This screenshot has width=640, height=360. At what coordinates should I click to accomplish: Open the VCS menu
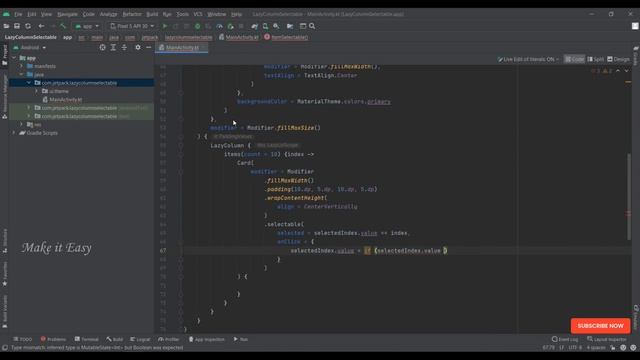(198, 14)
